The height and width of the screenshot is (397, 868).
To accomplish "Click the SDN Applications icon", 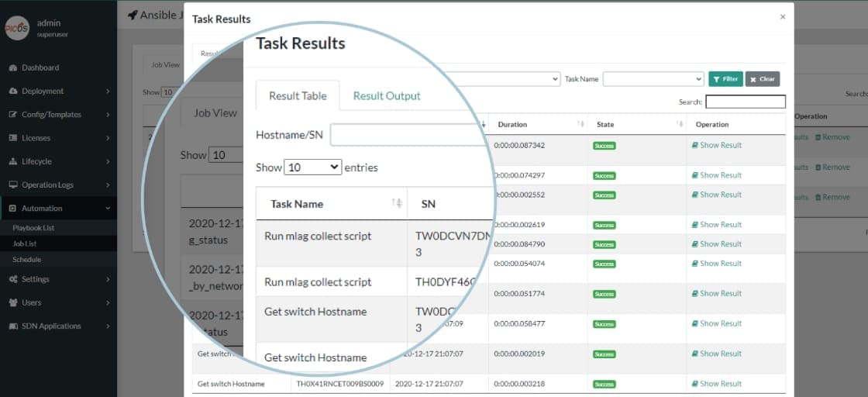I will coord(13,326).
